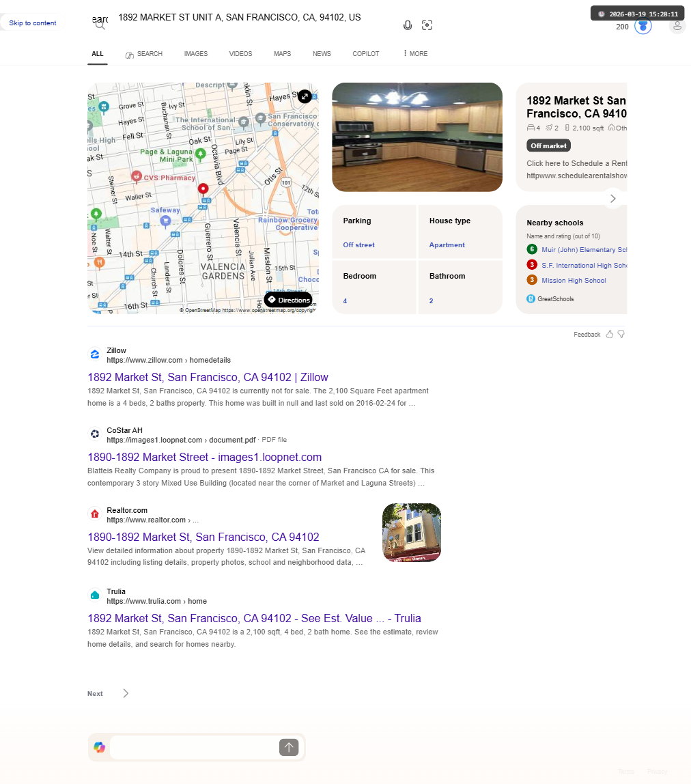Click the search query input field
Image resolution: width=691 pixels, height=784 pixels.
tap(255, 18)
